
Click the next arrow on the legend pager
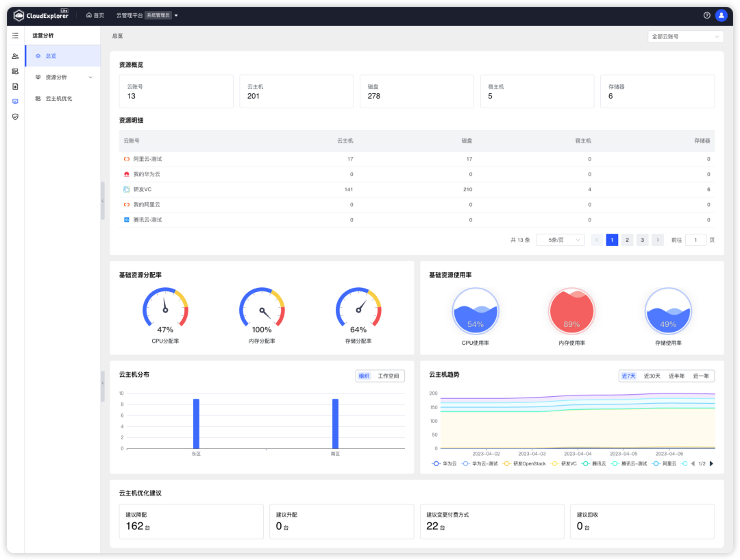click(x=711, y=463)
